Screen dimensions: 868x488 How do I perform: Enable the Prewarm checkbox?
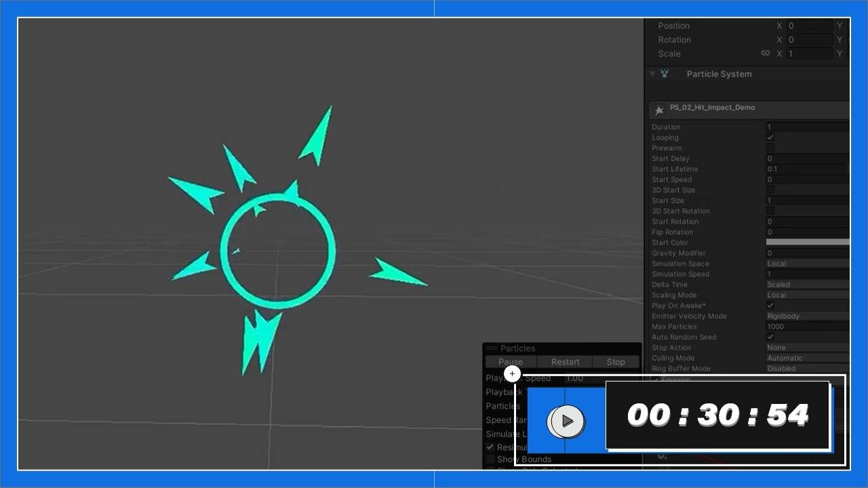click(x=770, y=148)
